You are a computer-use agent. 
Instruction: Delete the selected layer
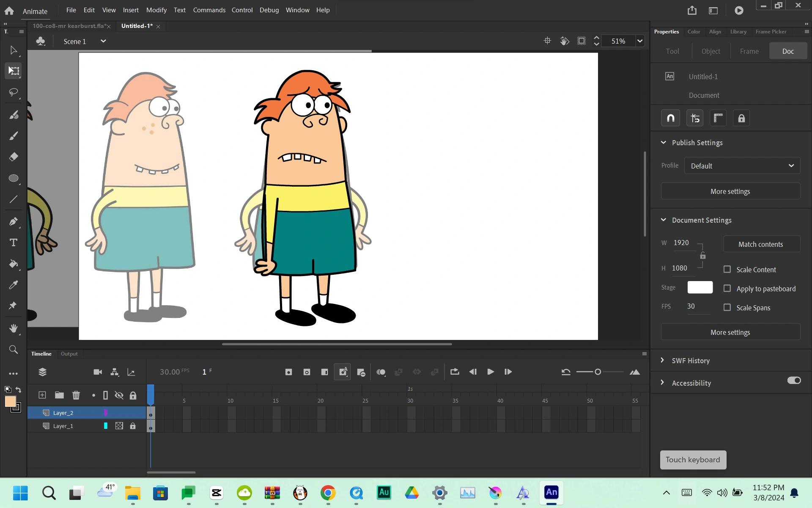(76, 395)
